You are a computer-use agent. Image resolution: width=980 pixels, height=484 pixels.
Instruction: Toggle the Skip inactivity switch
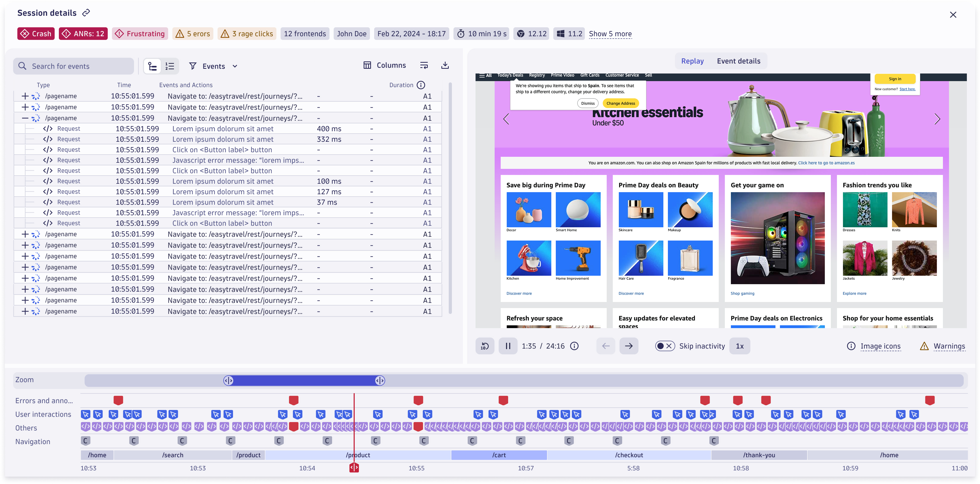pyautogui.click(x=665, y=346)
